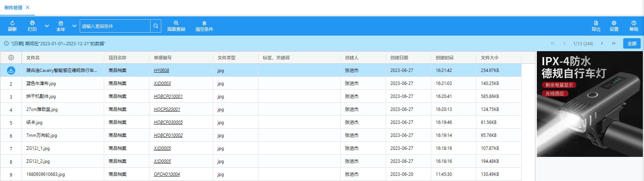Select file ZG12J_2.jpg
644x181 pixels.
coord(38,161)
